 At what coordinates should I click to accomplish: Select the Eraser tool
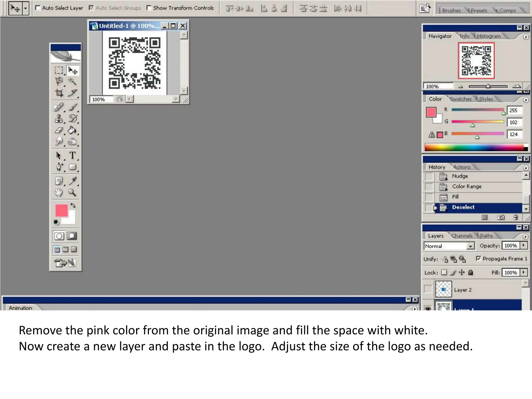click(59, 130)
